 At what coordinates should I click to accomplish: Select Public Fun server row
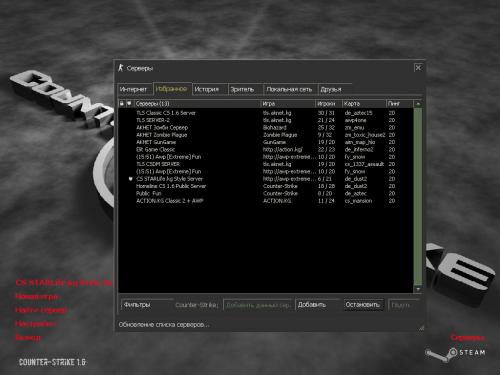[266, 194]
